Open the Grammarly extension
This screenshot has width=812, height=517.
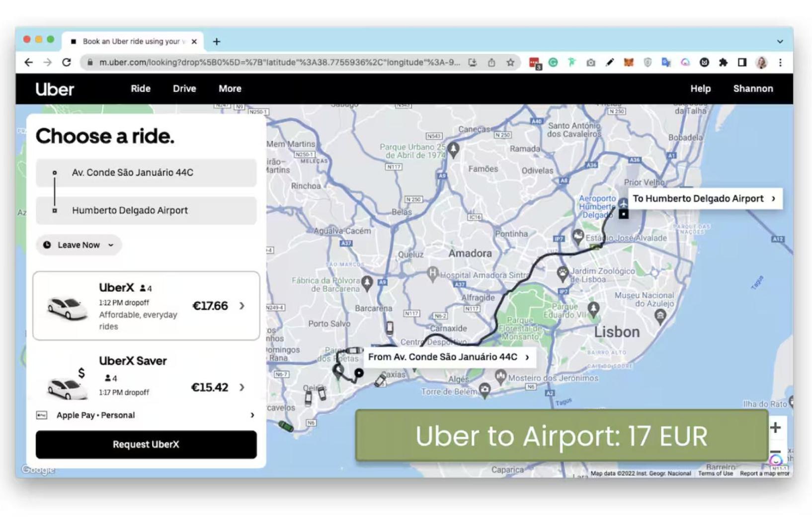coord(553,62)
